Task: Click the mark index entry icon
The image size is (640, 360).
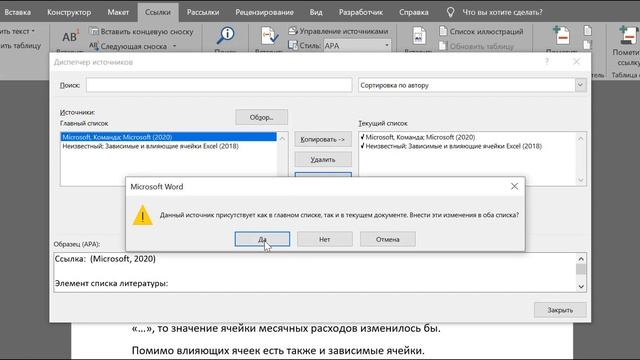Action: 561,36
